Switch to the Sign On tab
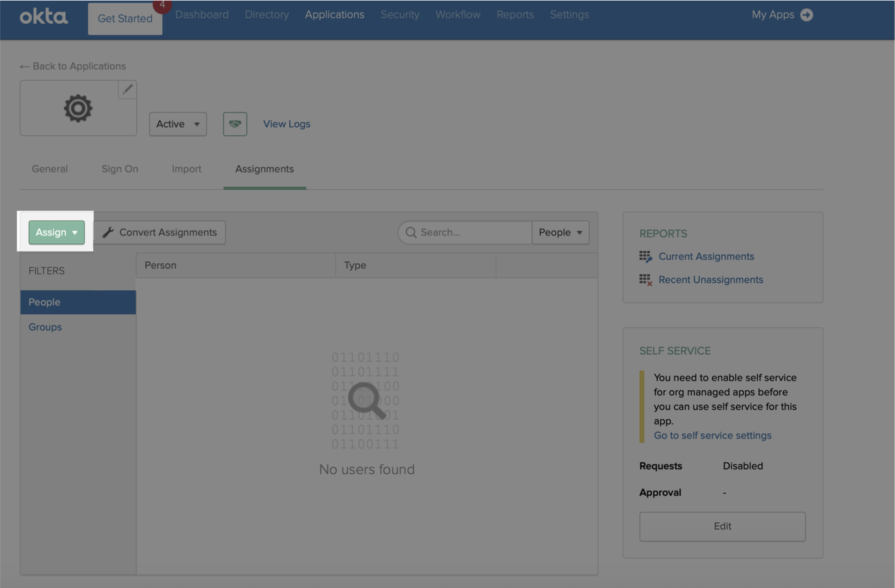The width and height of the screenshot is (895, 588). [x=120, y=169]
